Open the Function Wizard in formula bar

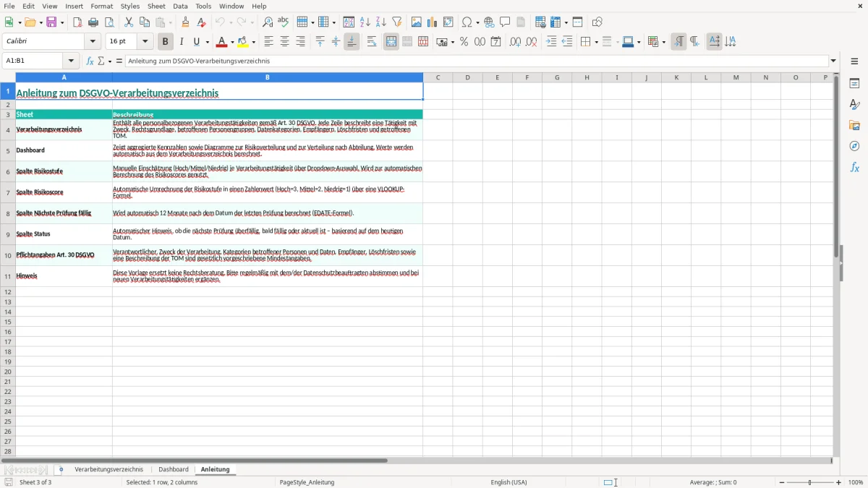point(90,61)
